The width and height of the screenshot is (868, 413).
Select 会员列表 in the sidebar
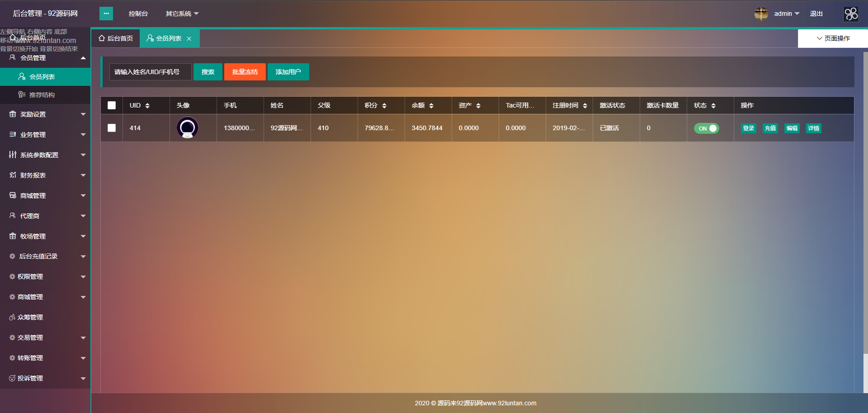click(45, 77)
